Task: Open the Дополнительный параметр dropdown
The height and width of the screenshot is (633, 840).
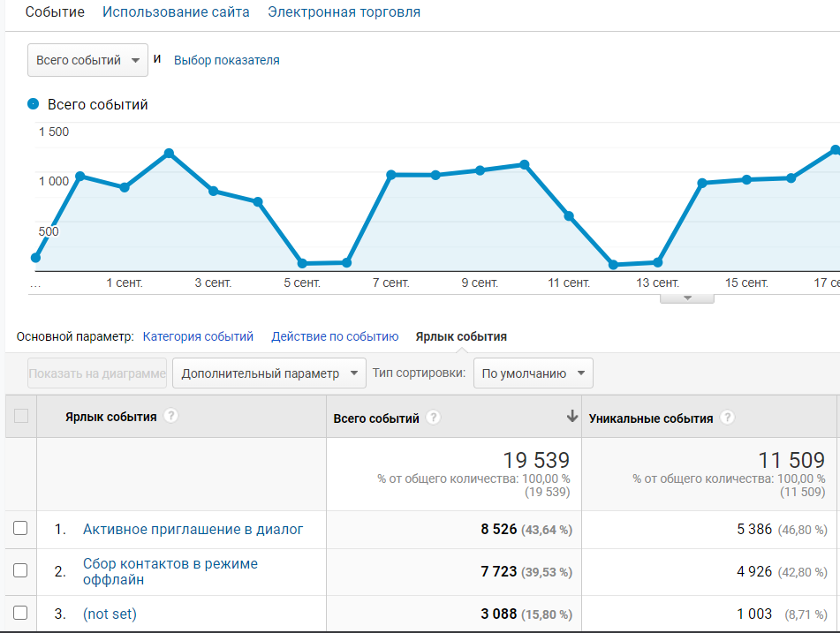Action: [269, 373]
